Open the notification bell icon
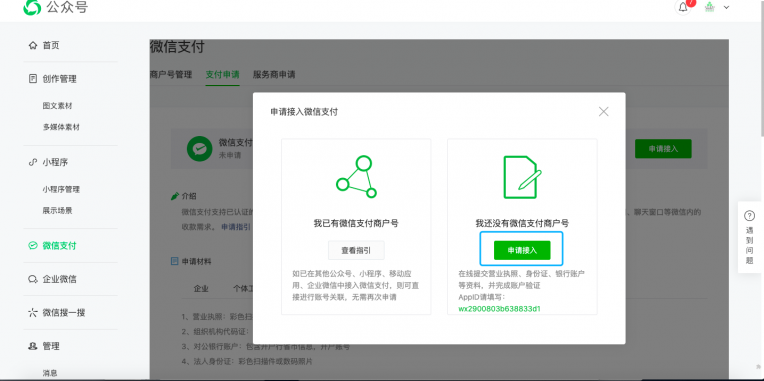Screen dimensions: 764x381 (683, 7)
